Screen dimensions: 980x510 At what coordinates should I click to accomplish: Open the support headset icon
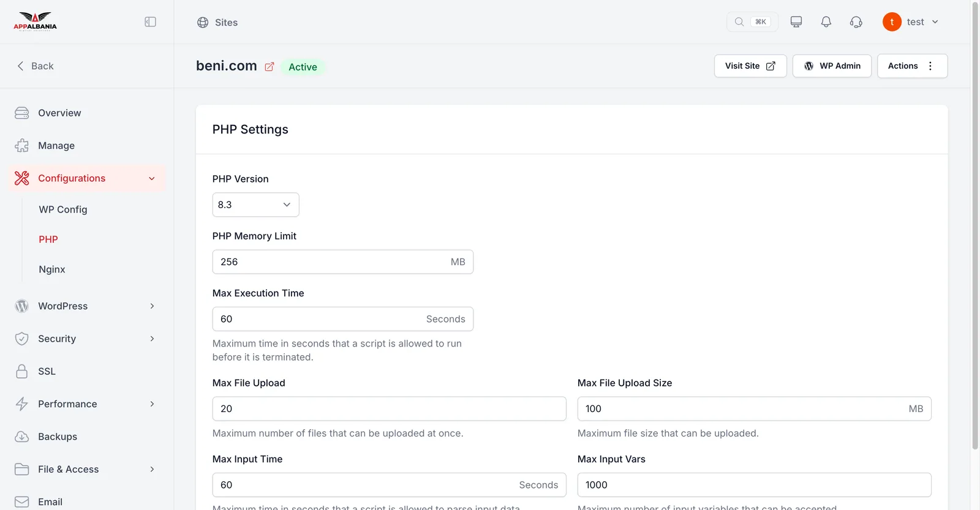[856, 22]
